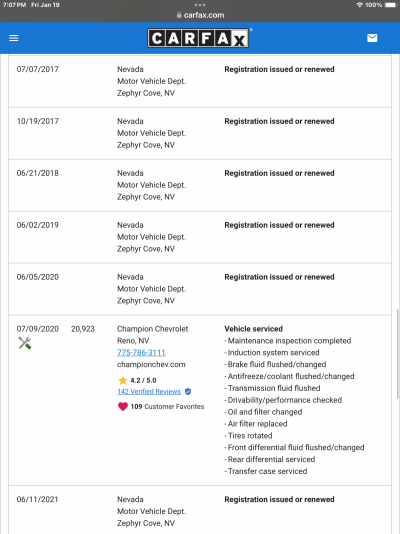Image resolution: width=400 pixels, height=534 pixels.
Task: Select the 07/09/2020 Vehicle serviced entry
Action: click(x=200, y=400)
